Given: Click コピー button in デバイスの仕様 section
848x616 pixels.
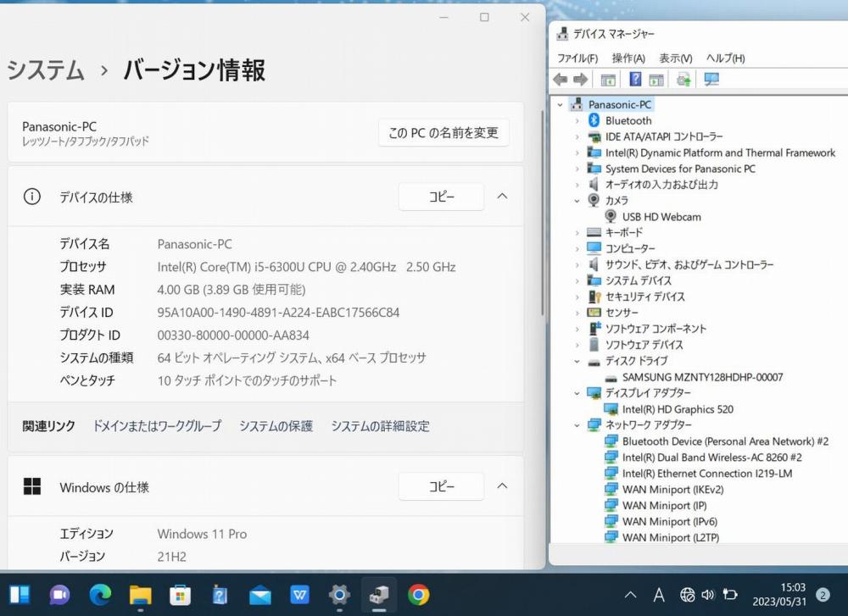Looking at the screenshot, I should (x=441, y=197).
